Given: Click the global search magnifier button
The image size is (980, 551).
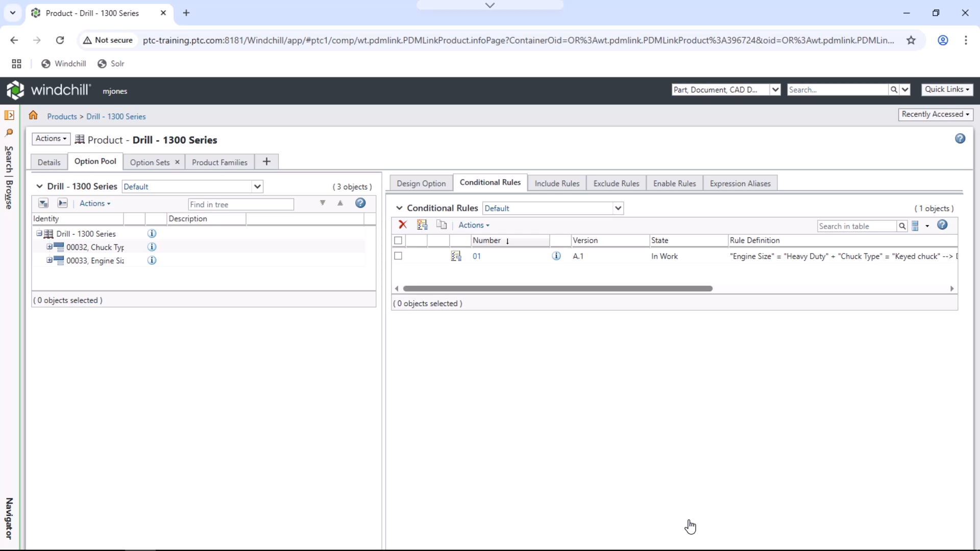Looking at the screenshot, I should point(894,90).
